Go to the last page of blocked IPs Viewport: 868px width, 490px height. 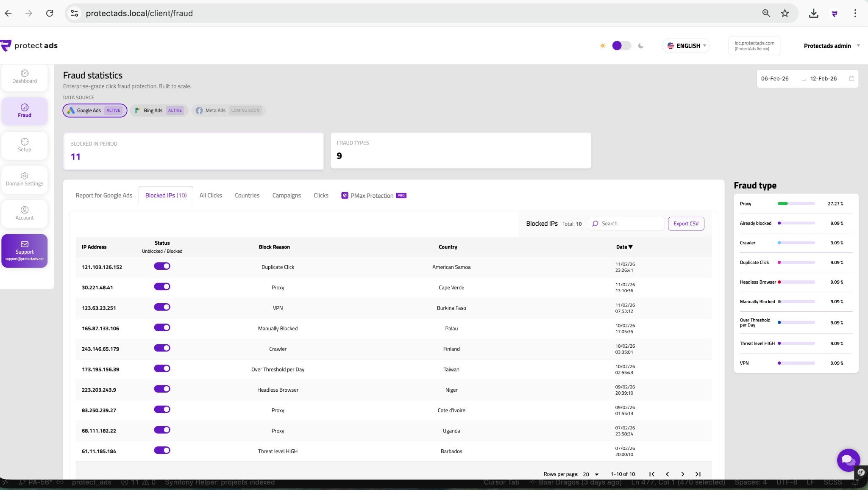pyautogui.click(x=697, y=474)
